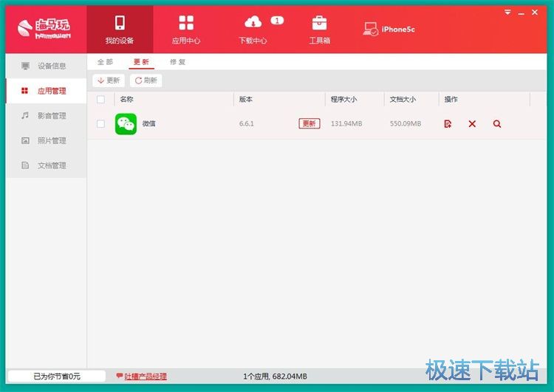Click the download count badge showing 1

click(277, 21)
